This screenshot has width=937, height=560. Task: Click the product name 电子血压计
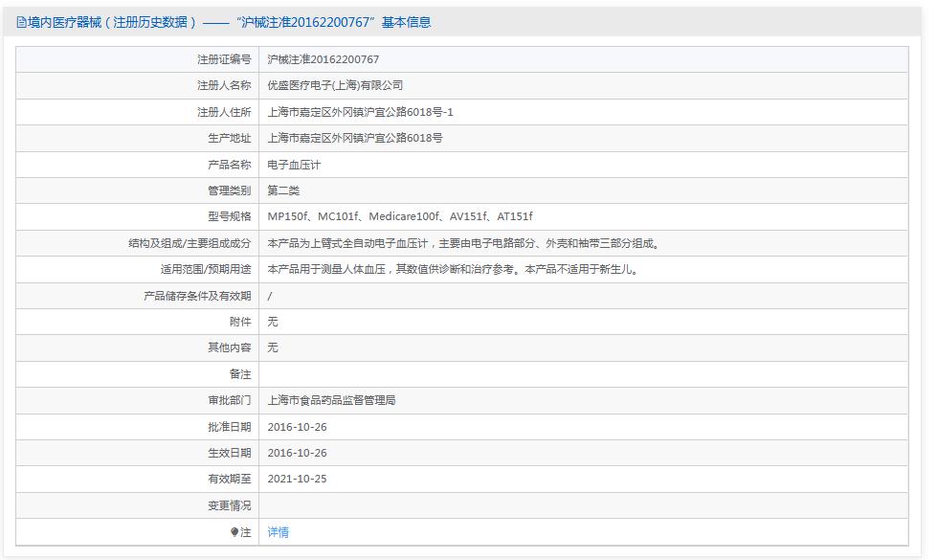click(294, 164)
